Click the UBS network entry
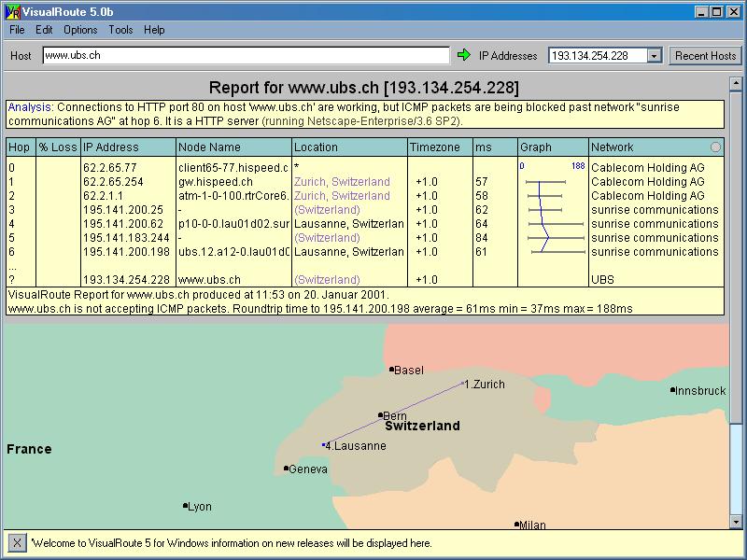This screenshot has height=560, width=747. [602, 279]
